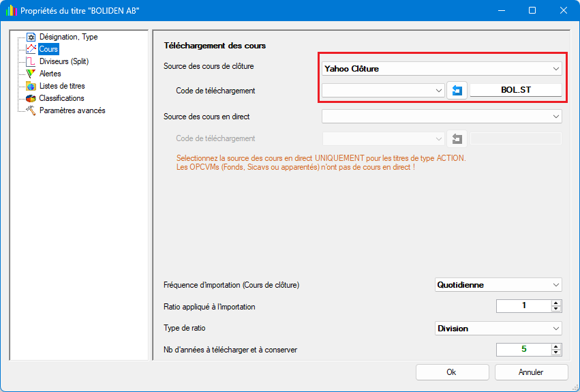
Task: Click the Désignation, Type gear icon
Action: [31, 37]
